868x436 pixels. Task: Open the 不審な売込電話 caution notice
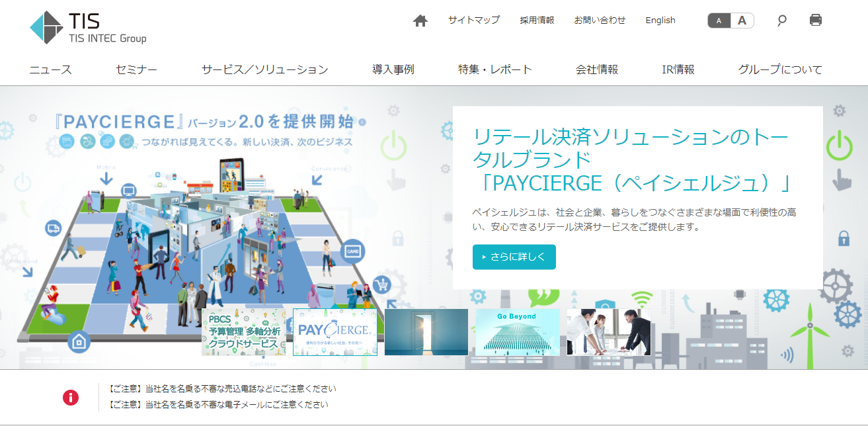[x=221, y=389]
